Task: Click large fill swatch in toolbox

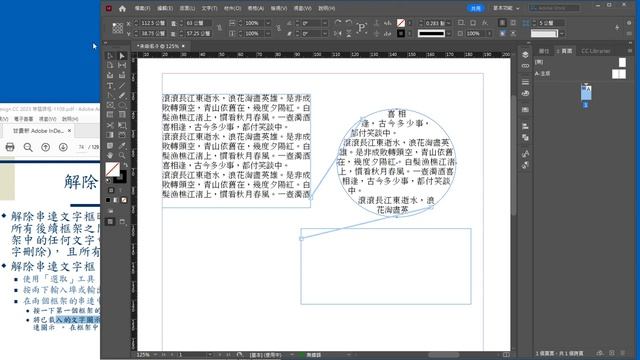Action: 113,169
